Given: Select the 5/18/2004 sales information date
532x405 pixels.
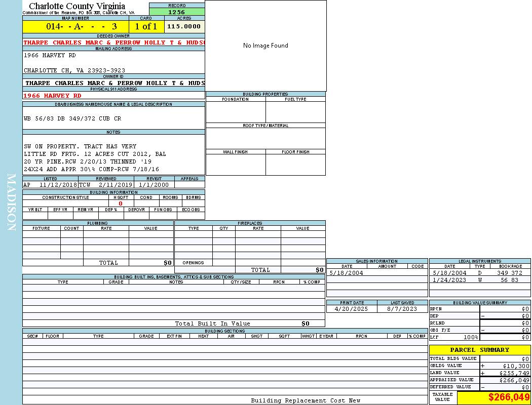Looking at the screenshot, I should (346, 273).
